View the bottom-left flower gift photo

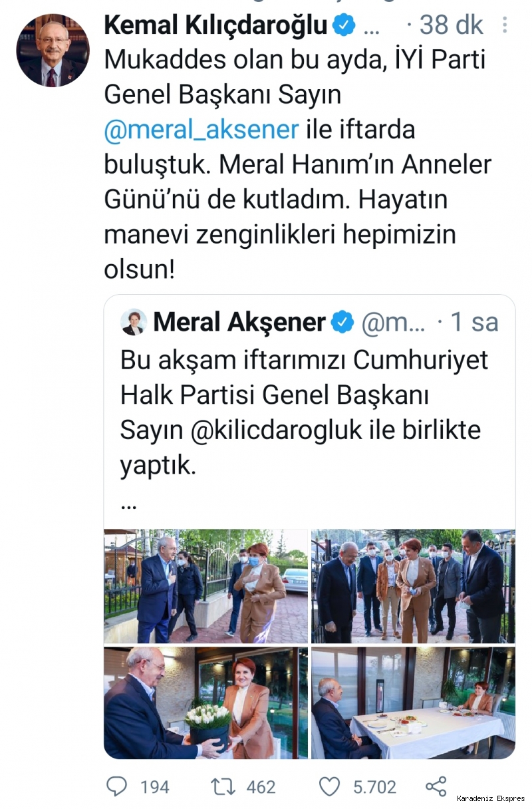pos(206,703)
